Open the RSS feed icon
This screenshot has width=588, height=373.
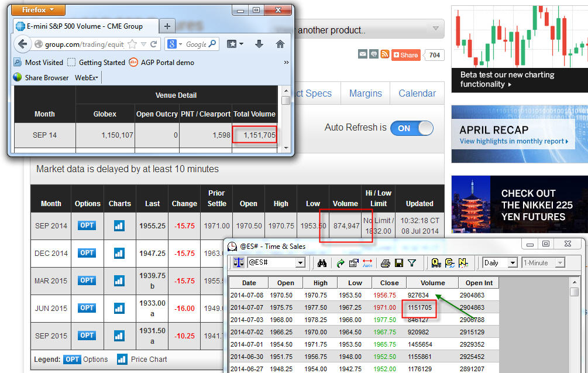[x=385, y=54]
